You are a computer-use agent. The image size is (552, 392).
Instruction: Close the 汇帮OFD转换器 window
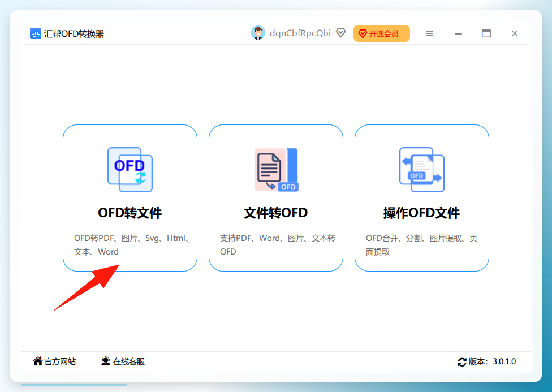click(x=515, y=33)
